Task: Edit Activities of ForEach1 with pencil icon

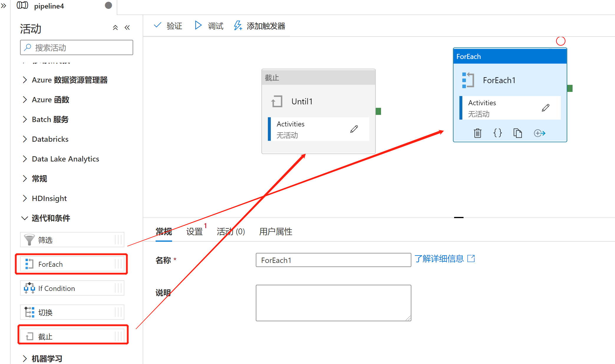Action: point(545,108)
